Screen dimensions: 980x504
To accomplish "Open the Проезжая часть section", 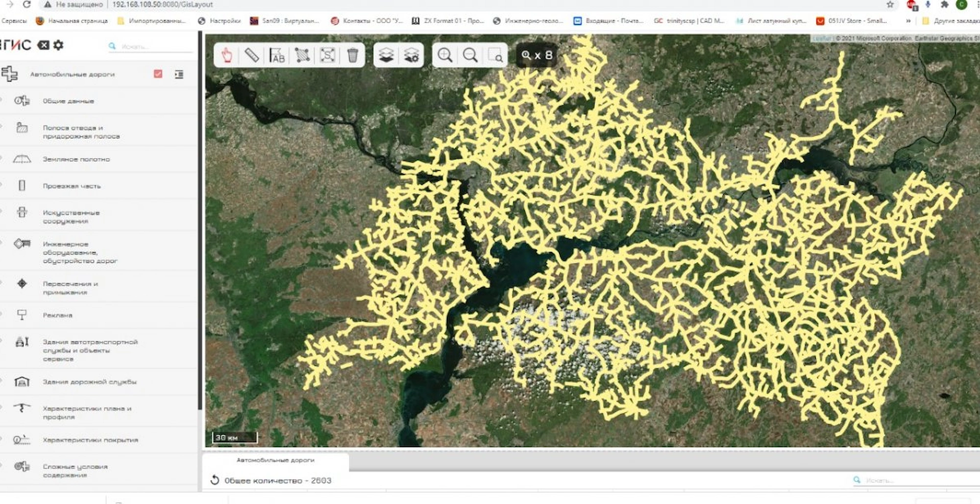I will point(72,186).
